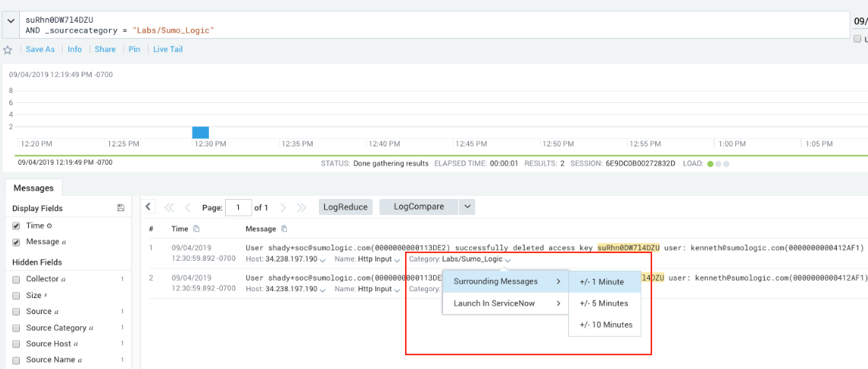The height and width of the screenshot is (369, 868).
Task: Go to the previous results page
Action: pos(188,207)
